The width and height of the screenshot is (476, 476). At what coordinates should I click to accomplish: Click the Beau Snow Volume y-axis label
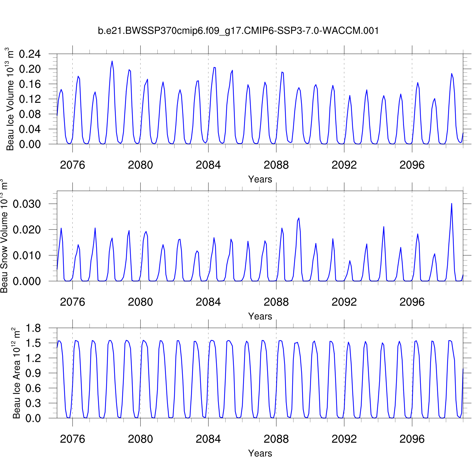tap(4, 236)
